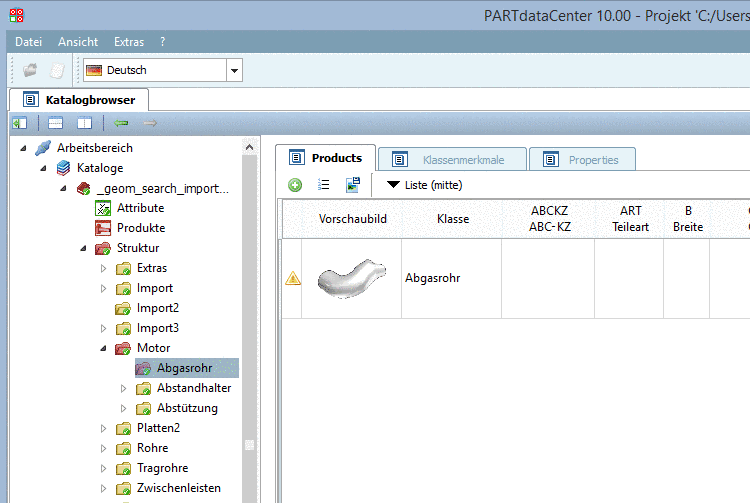
Task: Open the Ansicht menu
Action: (x=78, y=42)
